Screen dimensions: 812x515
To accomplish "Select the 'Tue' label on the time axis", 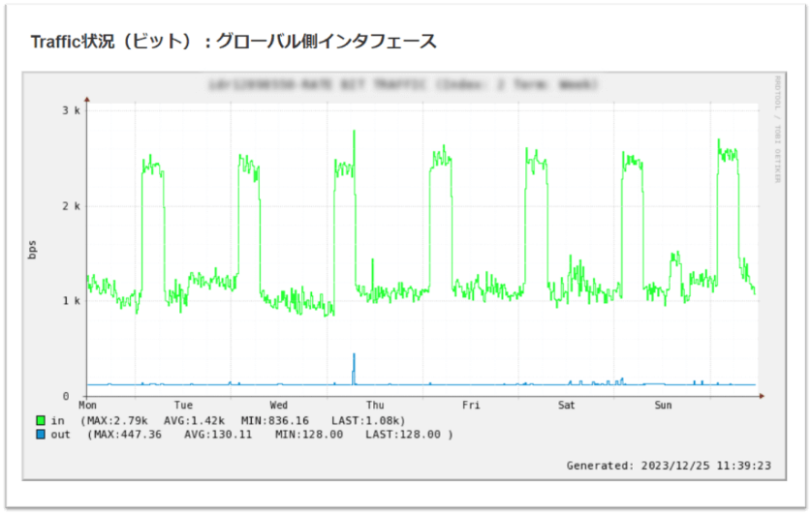I will coord(183,405).
